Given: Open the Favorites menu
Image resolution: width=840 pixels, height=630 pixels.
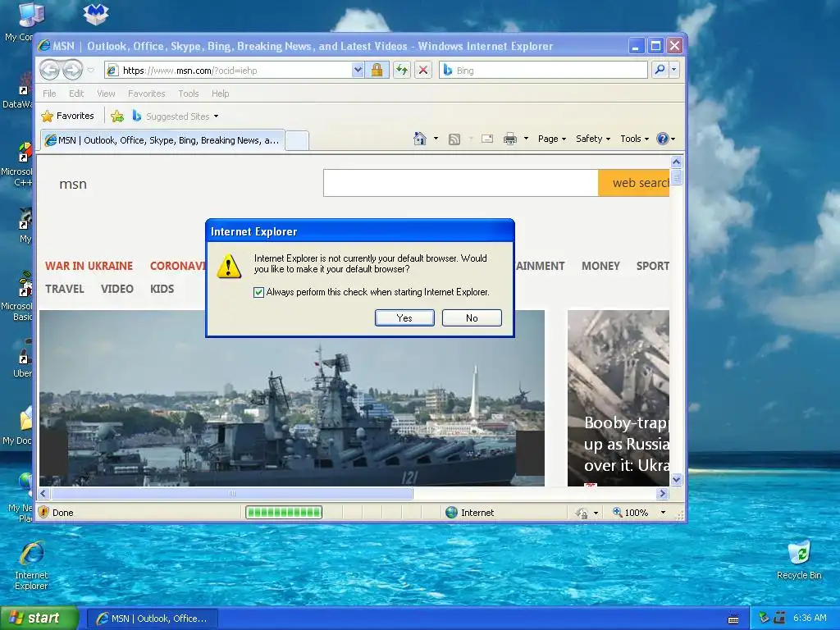Looking at the screenshot, I should point(146,94).
